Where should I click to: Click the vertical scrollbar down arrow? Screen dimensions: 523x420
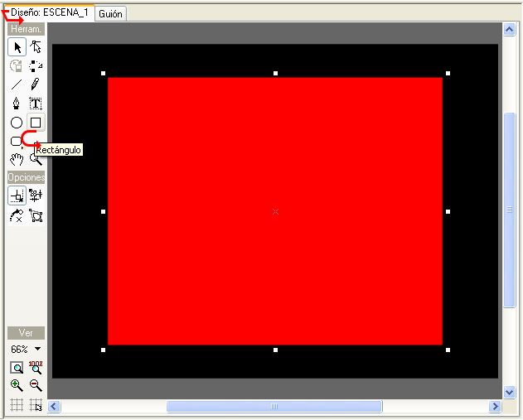pos(510,392)
